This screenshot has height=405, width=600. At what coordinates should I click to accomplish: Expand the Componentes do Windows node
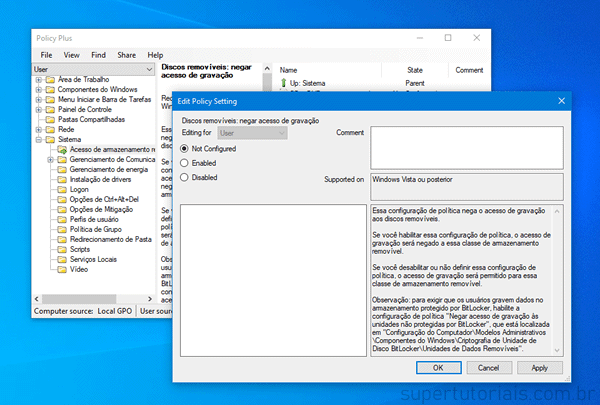tap(38, 90)
